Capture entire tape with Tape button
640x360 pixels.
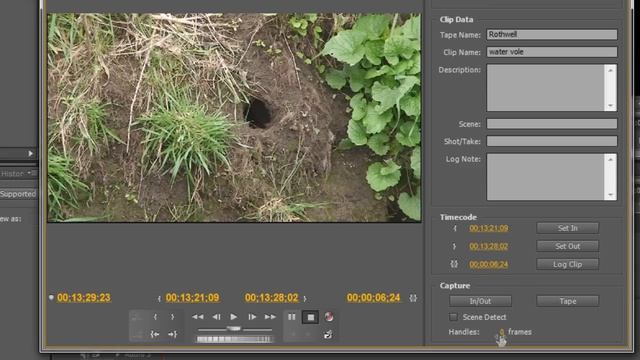point(568,301)
